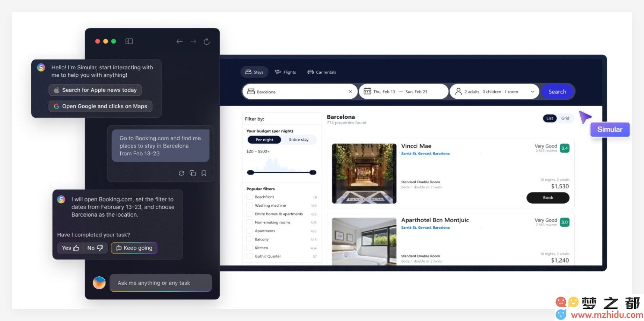Switch results to List view

click(550, 118)
